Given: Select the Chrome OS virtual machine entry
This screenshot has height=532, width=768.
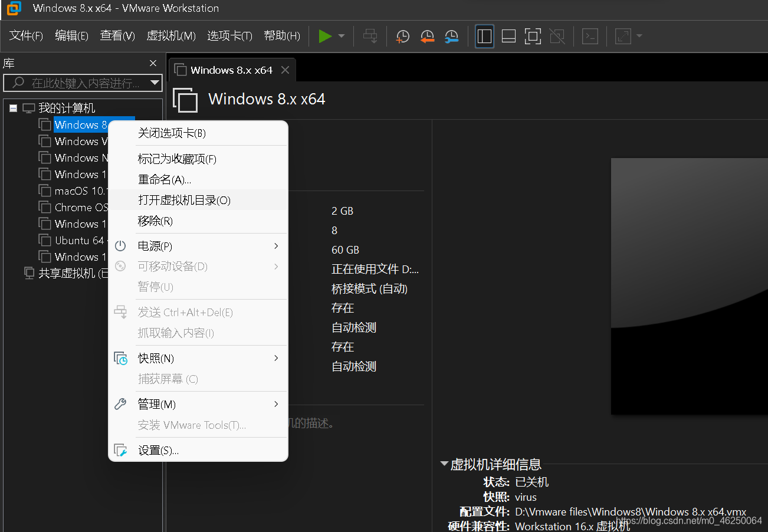Looking at the screenshot, I should pos(81,207).
